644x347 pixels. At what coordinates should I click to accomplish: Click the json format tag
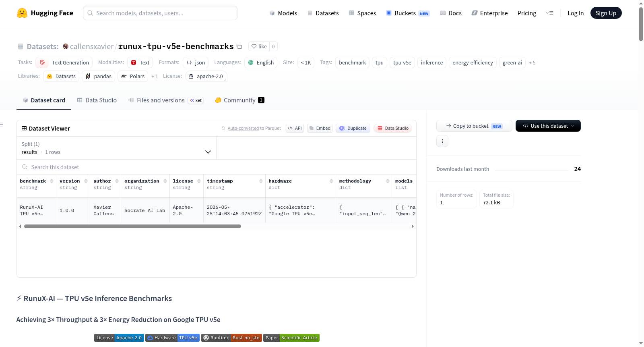tap(196, 62)
